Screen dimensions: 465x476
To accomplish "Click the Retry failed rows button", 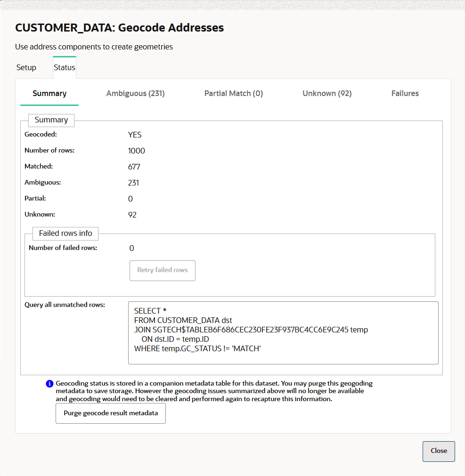I will 162,270.
